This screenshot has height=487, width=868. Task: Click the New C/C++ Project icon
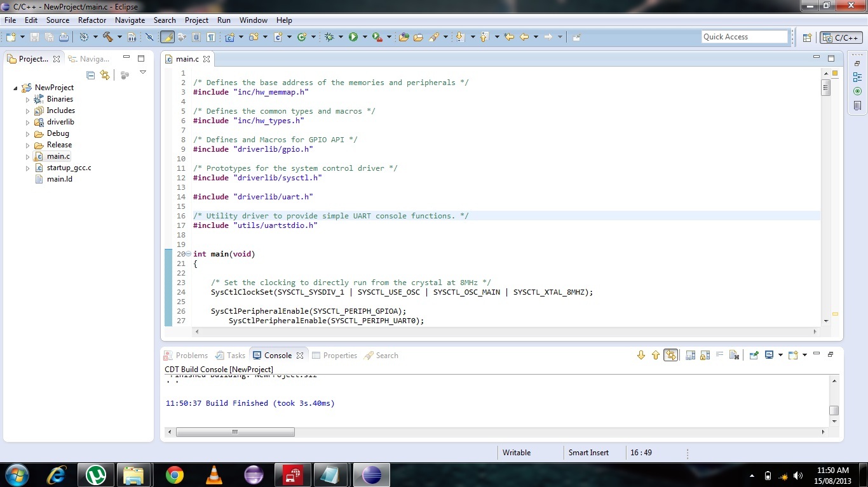coord(229,37)
